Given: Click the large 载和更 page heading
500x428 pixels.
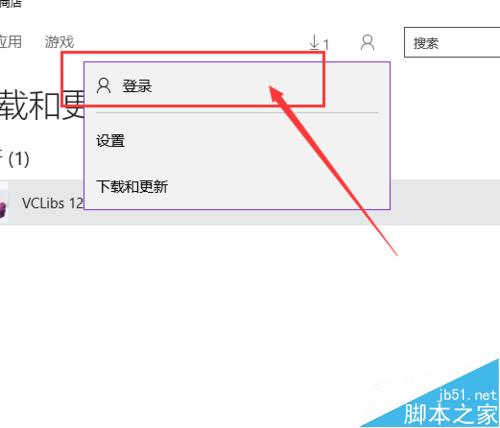Looking at the screenshot, I should tap(42, 105).
